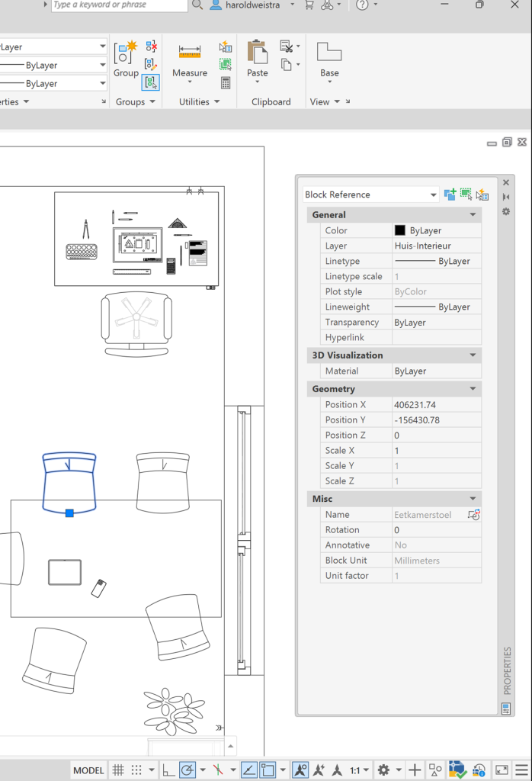Image resolution: width=532 pixels, height=781 pixels.
Task: Click the Cut icon in Clipboard
Action: 286,47
